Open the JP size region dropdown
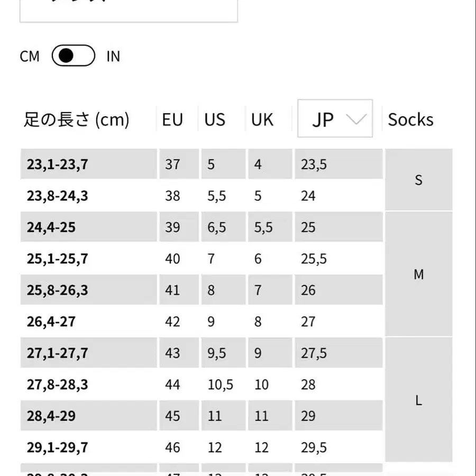Screen dimensions: 476x476 point(335,119)
